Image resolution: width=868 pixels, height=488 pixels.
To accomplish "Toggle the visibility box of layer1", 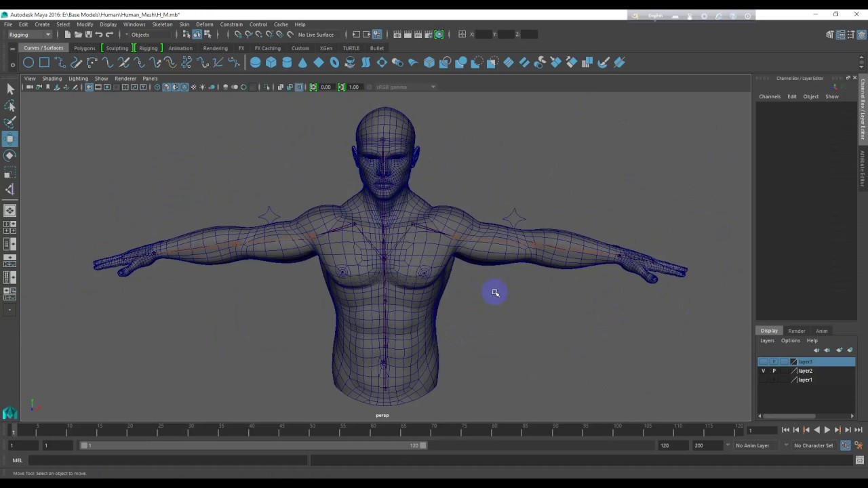I will 763,380.
